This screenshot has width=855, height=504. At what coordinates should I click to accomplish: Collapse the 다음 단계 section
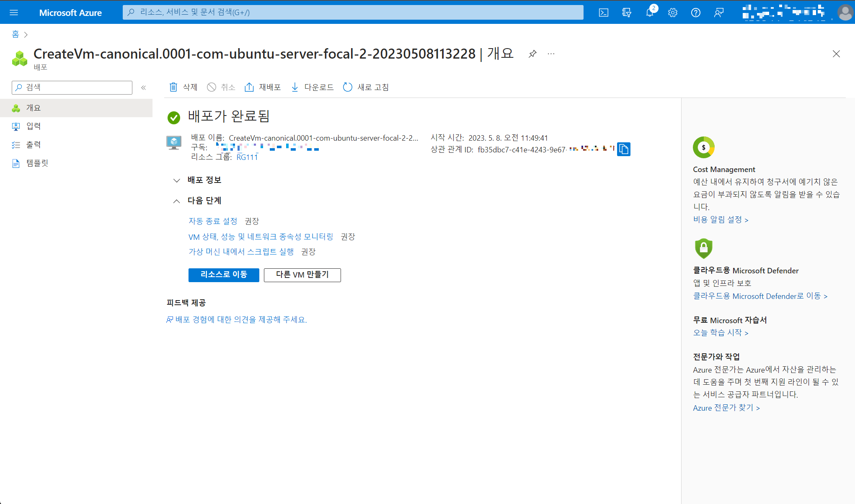point(177,201)
